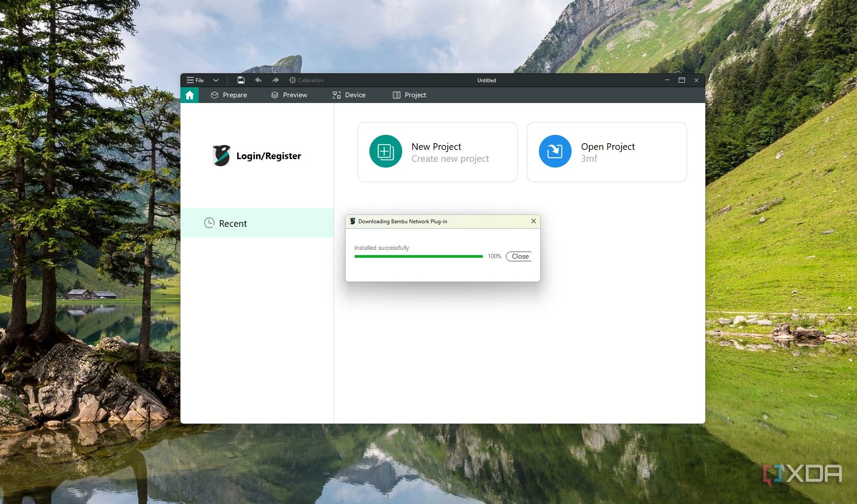Switch to the Prepare tab

(x=229, y=95)
